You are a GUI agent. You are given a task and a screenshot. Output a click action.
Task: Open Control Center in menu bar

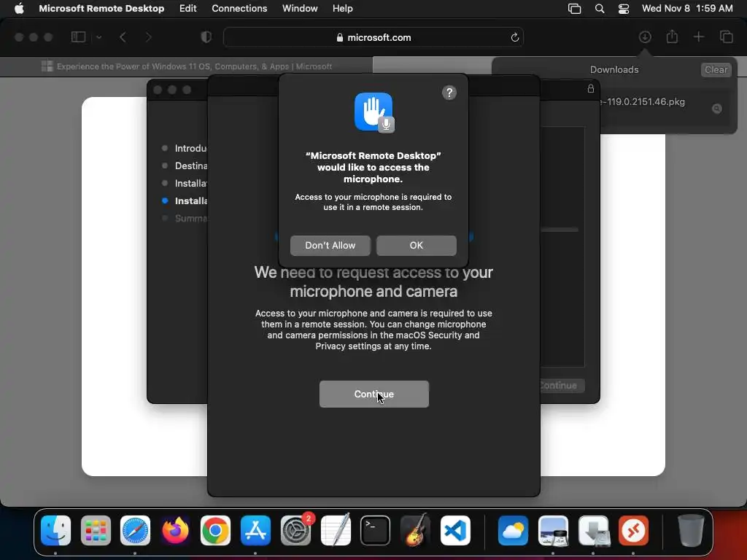tap(624, 9)
